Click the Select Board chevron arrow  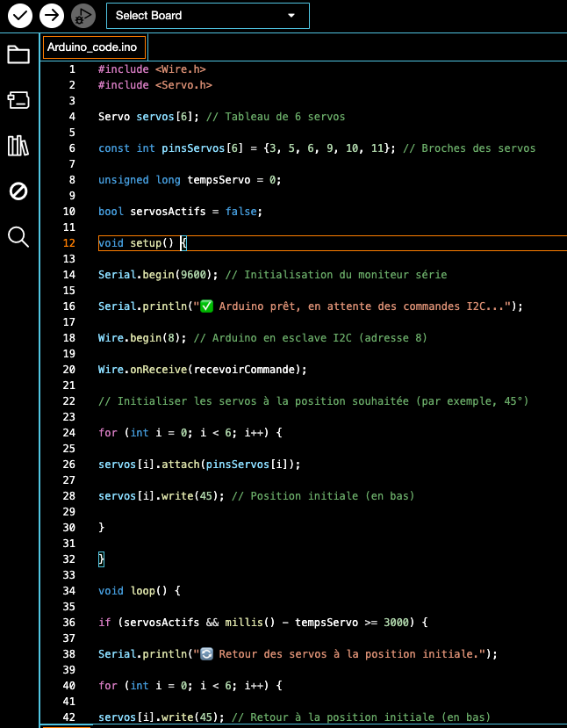291,15
